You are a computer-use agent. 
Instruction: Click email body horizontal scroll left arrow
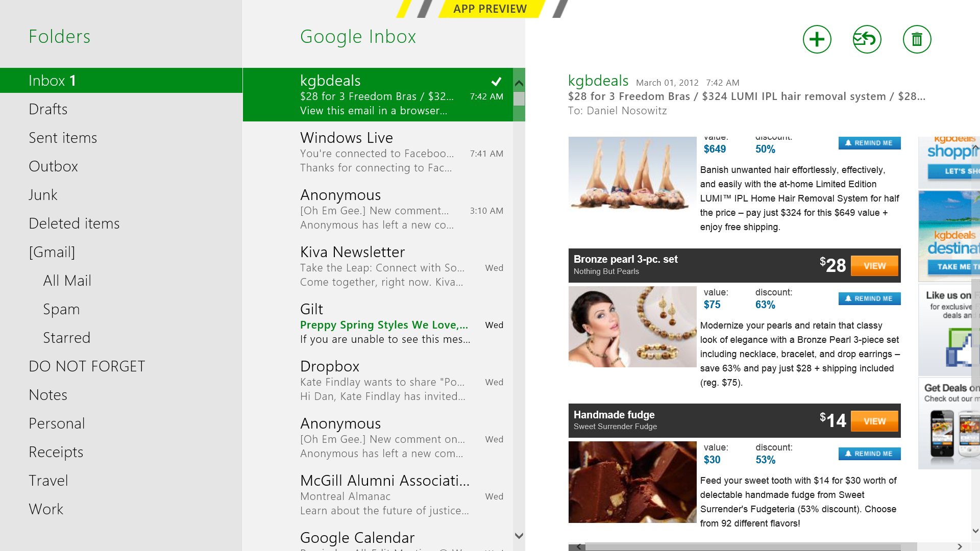coord(578,546)
